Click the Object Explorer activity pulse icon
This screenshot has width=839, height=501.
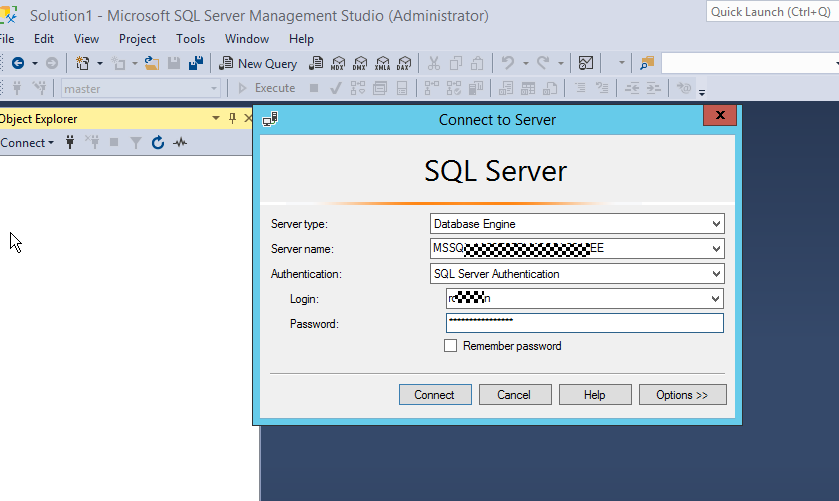click(x=180, y=142)
